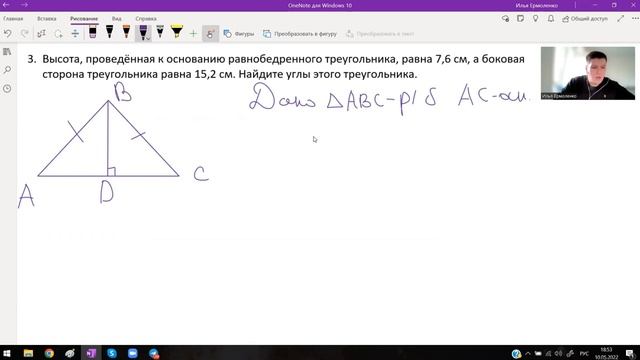Image resolution: width=640 pixels, height=360 pixels.
Task: Open the volume control in tray
Action: (x=558, y=353)
